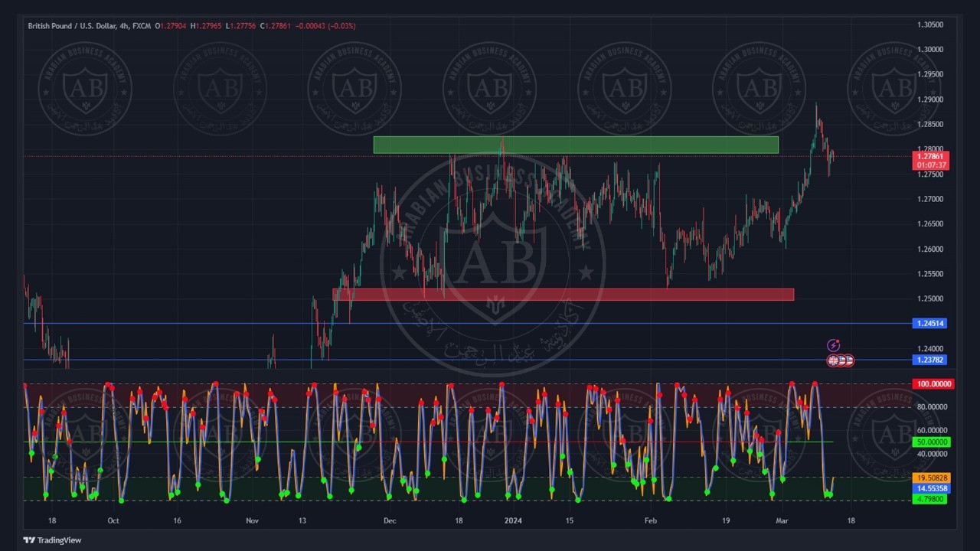Click the blue price label 1.24514

tap(931, 323)
